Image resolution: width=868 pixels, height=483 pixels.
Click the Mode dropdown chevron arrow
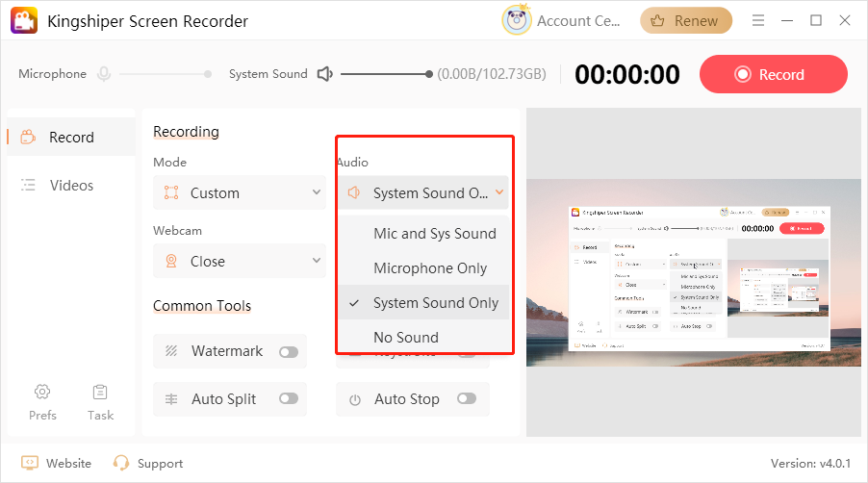coord(317,192)
